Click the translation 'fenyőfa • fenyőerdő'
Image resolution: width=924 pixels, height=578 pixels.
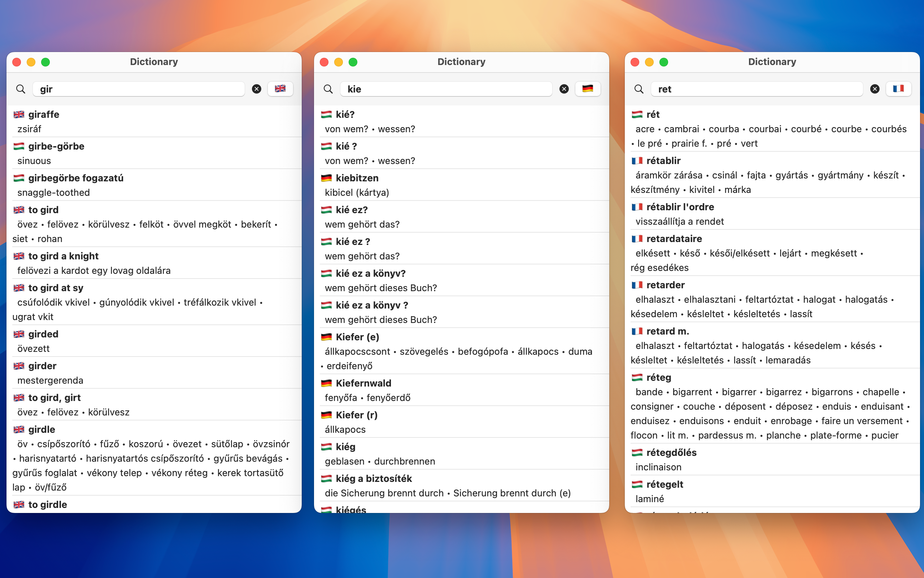click(368, 398)
